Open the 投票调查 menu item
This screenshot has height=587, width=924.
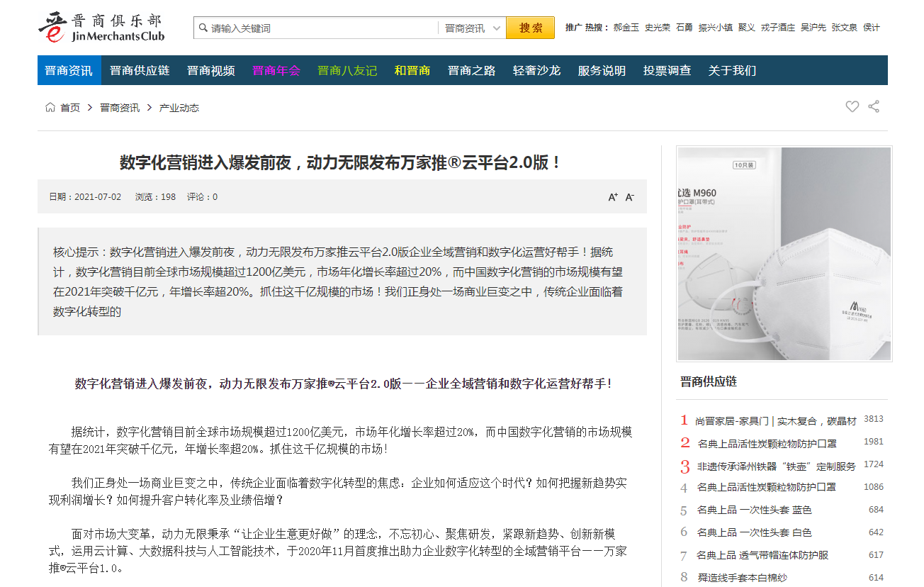click(667, 70)
